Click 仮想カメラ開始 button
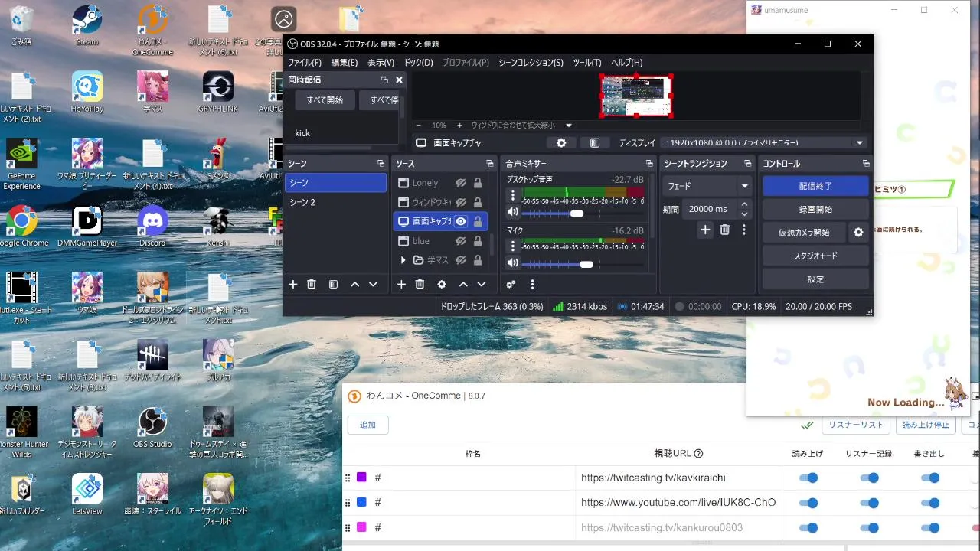Viewport: 980px width, 551px height. tap(804, 233)
